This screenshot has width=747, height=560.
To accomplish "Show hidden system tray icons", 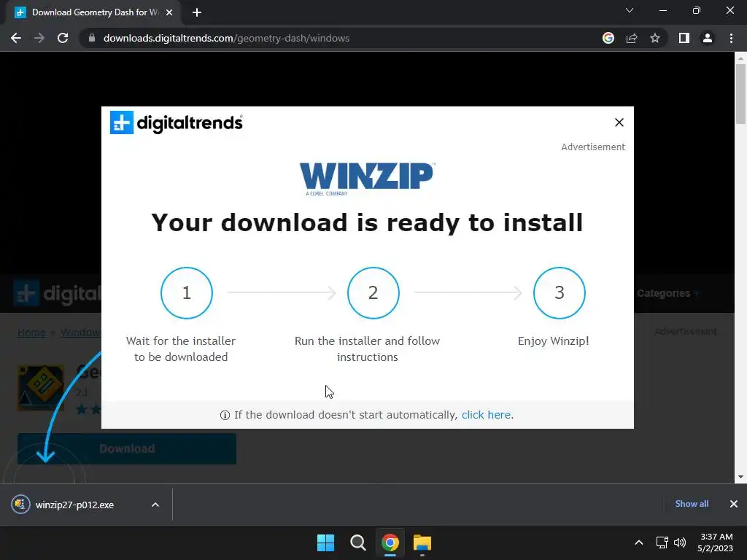I will (x=639, y=542).
